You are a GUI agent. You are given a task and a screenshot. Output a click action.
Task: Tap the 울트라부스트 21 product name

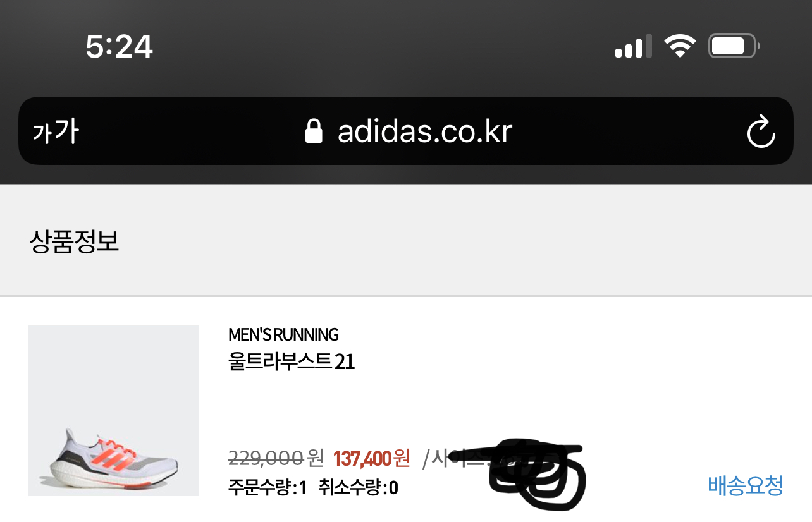(291, 362)
